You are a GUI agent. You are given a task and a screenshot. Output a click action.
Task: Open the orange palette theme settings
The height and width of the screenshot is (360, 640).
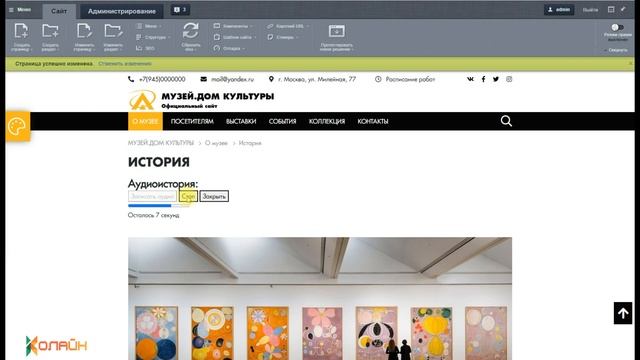tap(18, 126)
